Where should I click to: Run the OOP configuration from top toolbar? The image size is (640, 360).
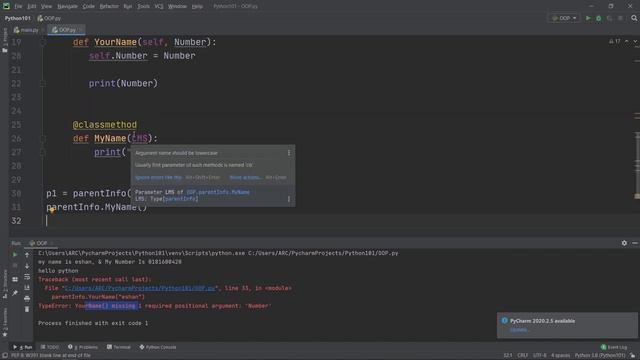click(x=588, y=18)
